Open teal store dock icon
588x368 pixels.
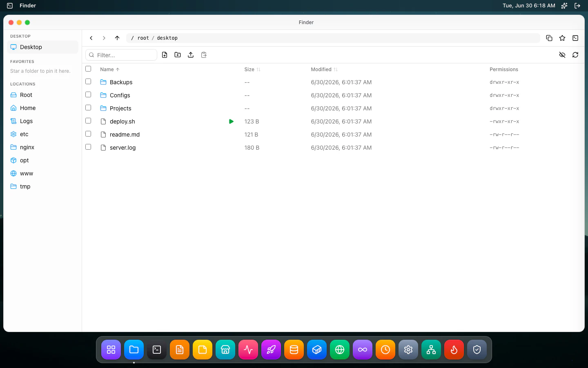[225, 350]
